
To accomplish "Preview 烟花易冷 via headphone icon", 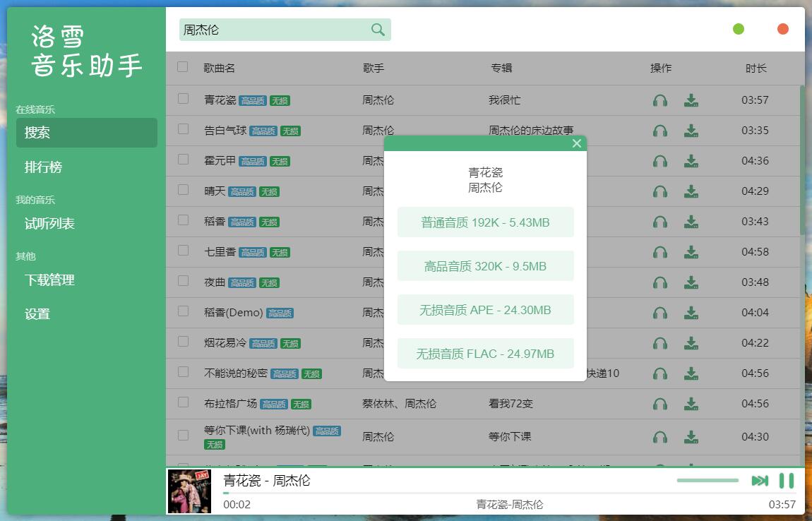I will [x=659, y=343].
